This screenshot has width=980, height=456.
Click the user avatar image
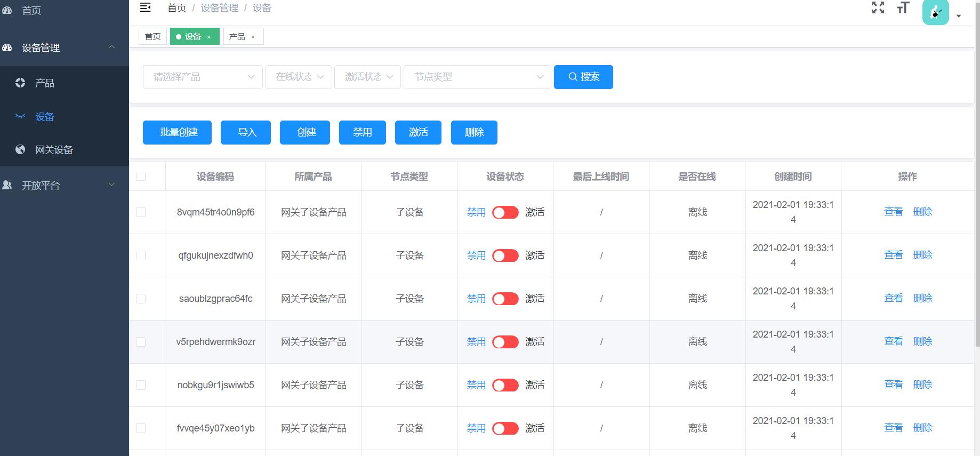935,12
